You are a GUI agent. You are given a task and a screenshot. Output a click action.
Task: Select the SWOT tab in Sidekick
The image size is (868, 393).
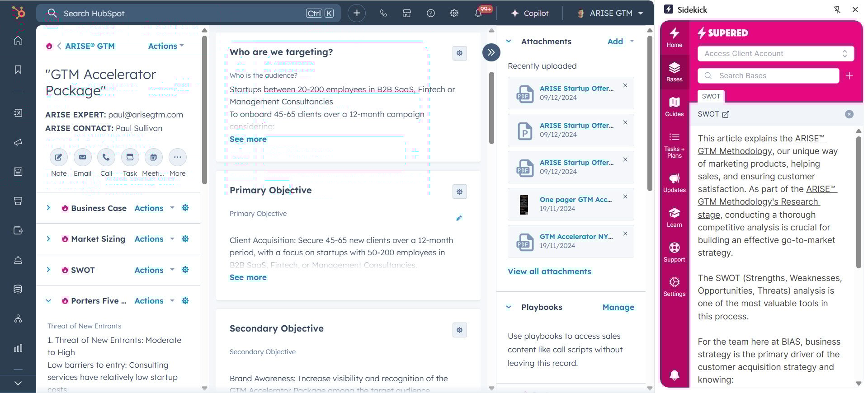[x=711, y=96]
